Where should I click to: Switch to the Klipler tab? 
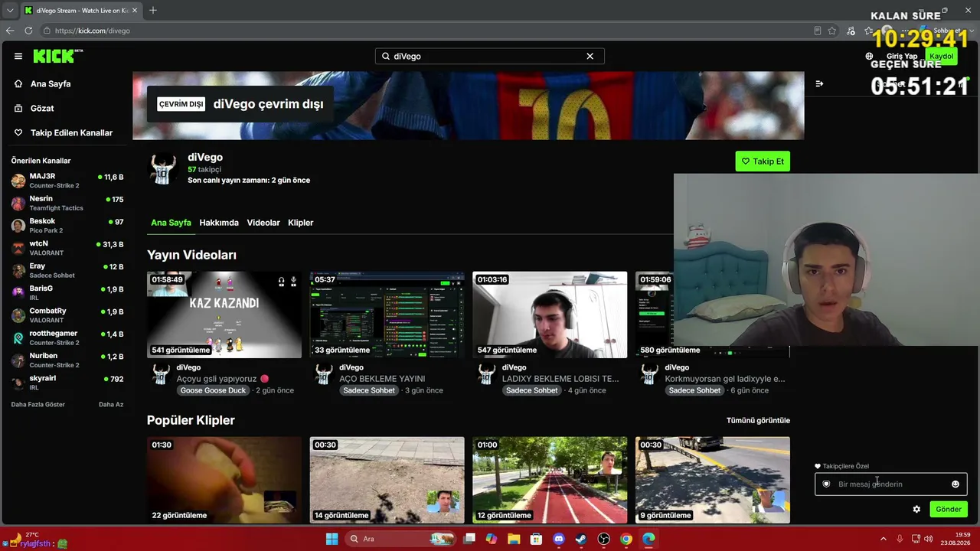point(301,223)
